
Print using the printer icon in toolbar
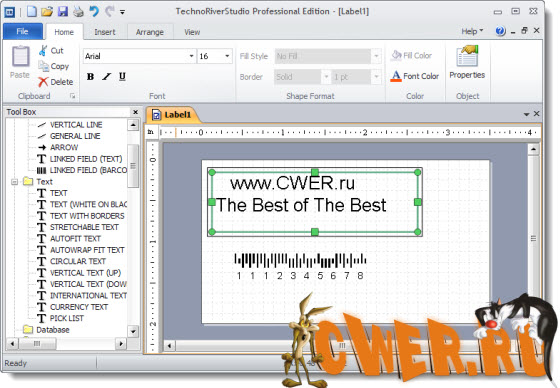(78, 12)
